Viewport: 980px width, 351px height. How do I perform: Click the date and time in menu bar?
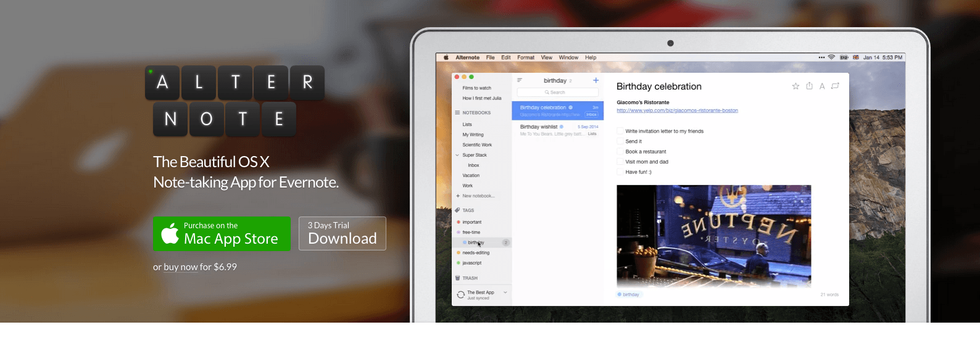click(882, 57)
